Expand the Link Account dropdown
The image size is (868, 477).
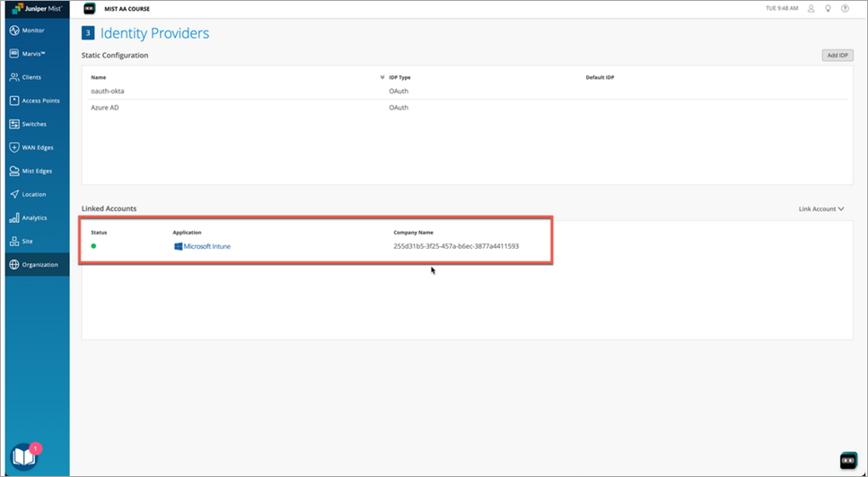[x=821, y=209]
